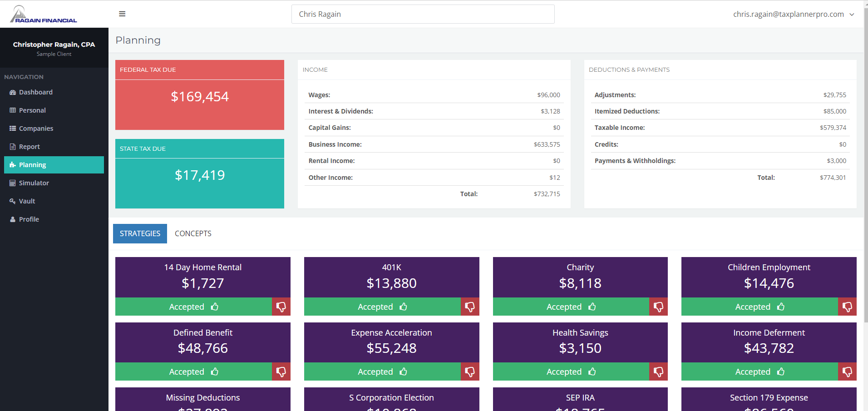Open the Income Deferment $43,782 card
868x411 pixels.
coord(769,342)
